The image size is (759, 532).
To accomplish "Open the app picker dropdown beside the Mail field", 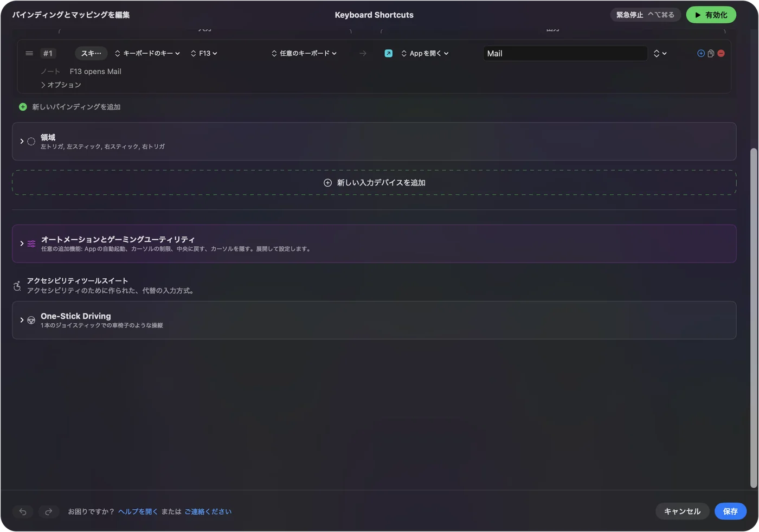I will 660,53.
